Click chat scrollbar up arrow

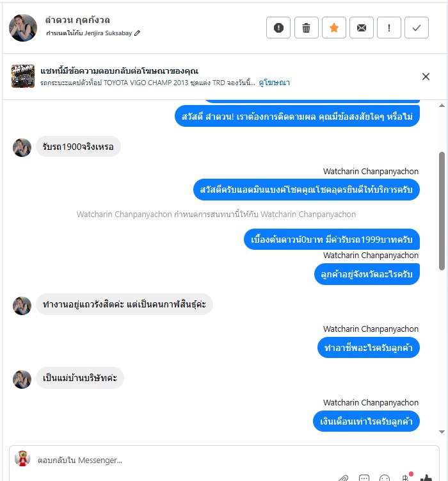[442, 106]
